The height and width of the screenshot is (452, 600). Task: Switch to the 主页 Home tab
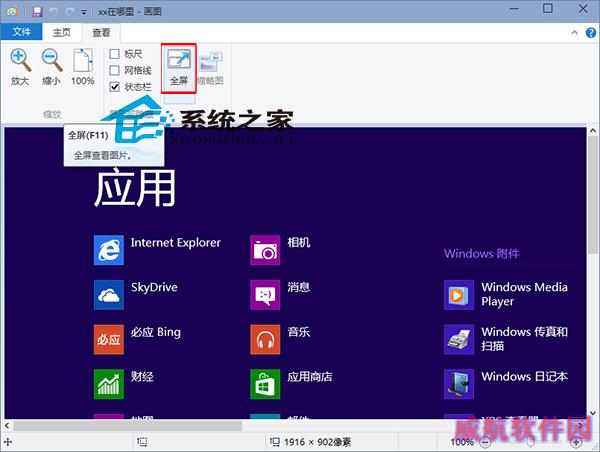[x=62, y=33]
